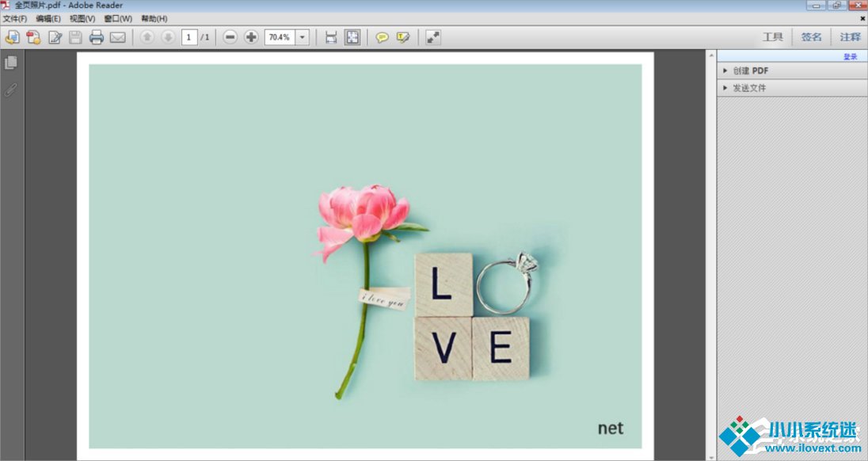This screenshot has width=868, height=461.
Task: Go to the previous page arrow
Action: pyautogui.click(x=147, y=37)
